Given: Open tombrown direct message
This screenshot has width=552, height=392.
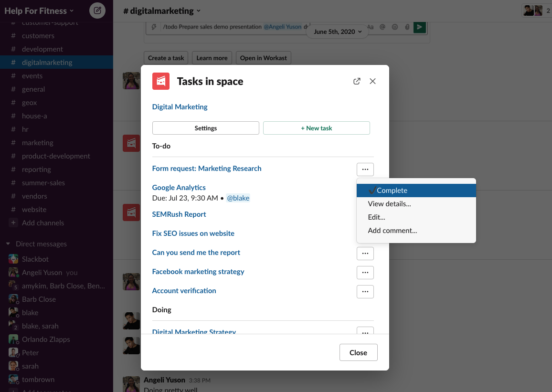Looking at the screenshot, I should click(x=56, y=379).
